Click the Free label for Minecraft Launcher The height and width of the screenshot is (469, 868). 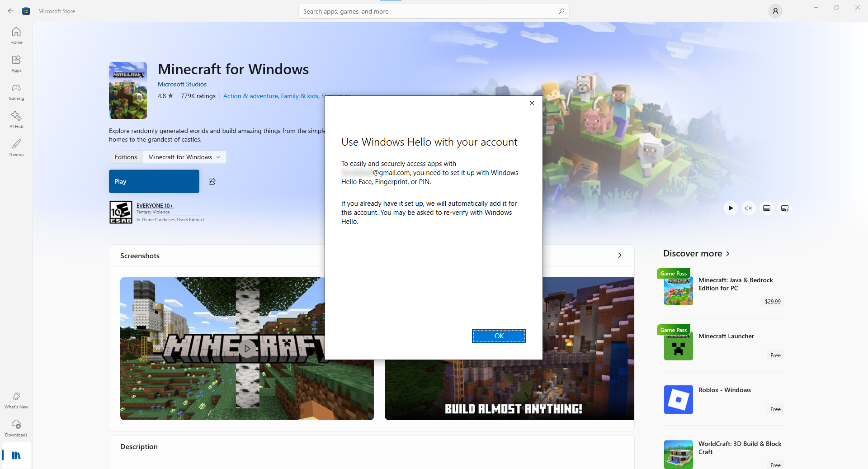pyautogui.click(x=775, y=355)
